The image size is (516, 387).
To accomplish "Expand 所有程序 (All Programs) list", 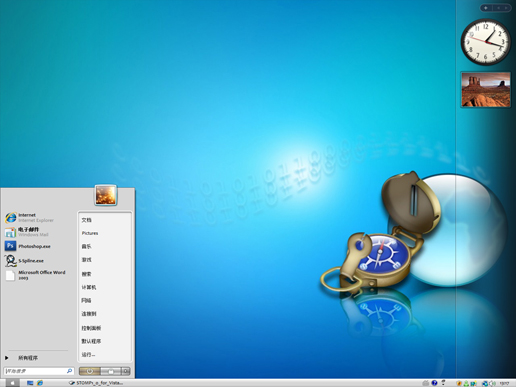I will [x=28, y=358].
